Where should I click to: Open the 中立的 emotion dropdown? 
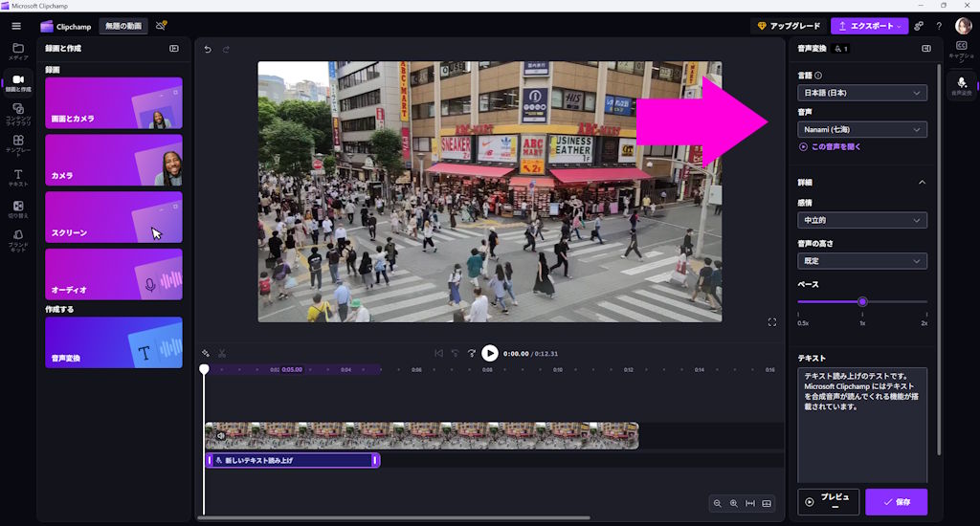[x=862, y=220]
